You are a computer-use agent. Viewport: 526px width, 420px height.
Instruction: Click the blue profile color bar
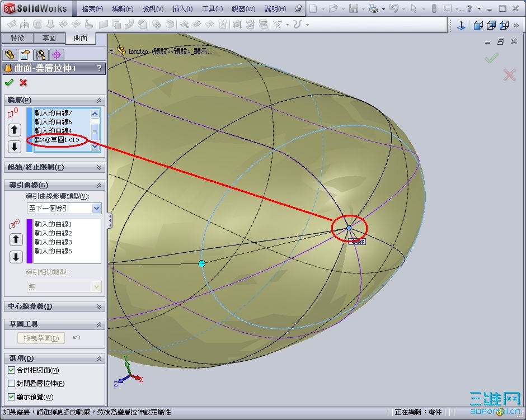pyautogui.click(x=30, y=130)
